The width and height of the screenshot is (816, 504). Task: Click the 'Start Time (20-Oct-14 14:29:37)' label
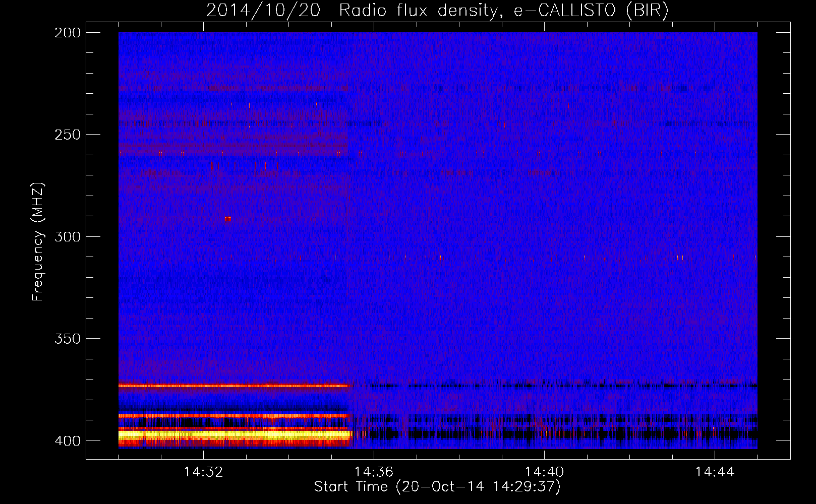click(x=437, y=487)
